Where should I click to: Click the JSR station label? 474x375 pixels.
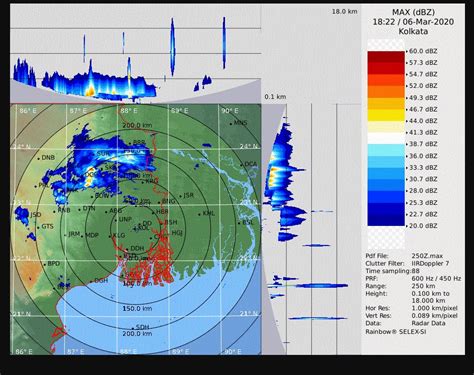tap(188, 195)
